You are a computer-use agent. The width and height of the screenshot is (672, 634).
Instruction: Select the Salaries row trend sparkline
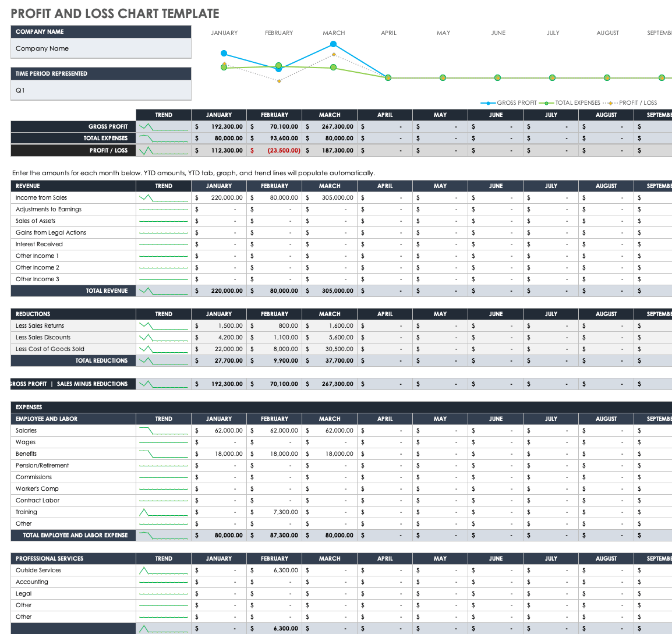click(x=163, y=431)
